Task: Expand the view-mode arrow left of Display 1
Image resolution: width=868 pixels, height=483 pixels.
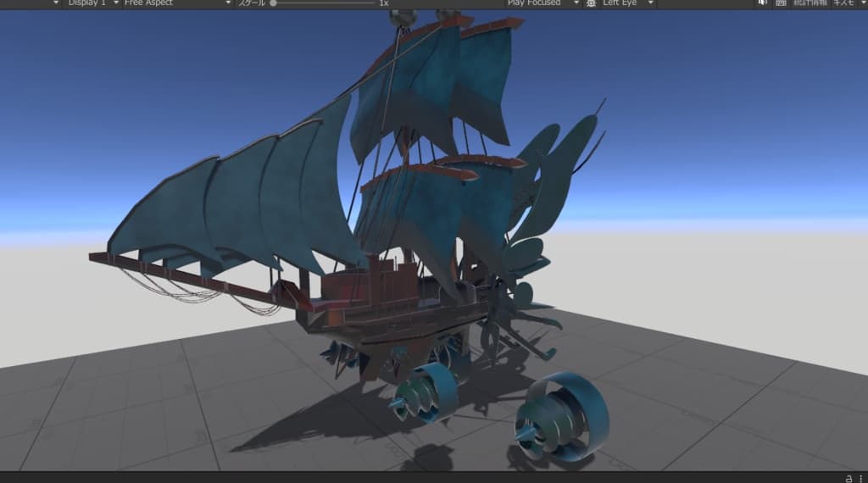Action: coord(55,3)
